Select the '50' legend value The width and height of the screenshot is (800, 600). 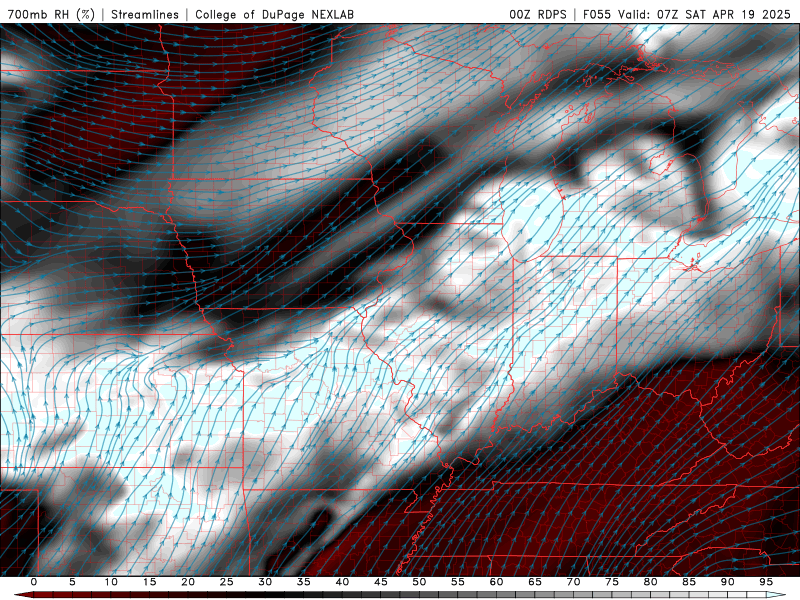[x=419, y=582]
